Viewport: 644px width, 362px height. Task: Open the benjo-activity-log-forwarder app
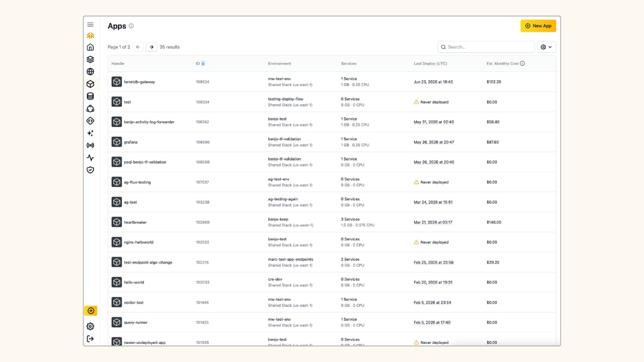(149, 122)
